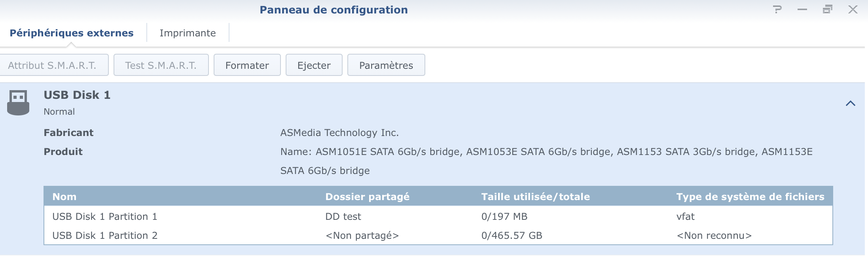
Task: Minimize the Panneau de configuration window
Action: point(802,9)
